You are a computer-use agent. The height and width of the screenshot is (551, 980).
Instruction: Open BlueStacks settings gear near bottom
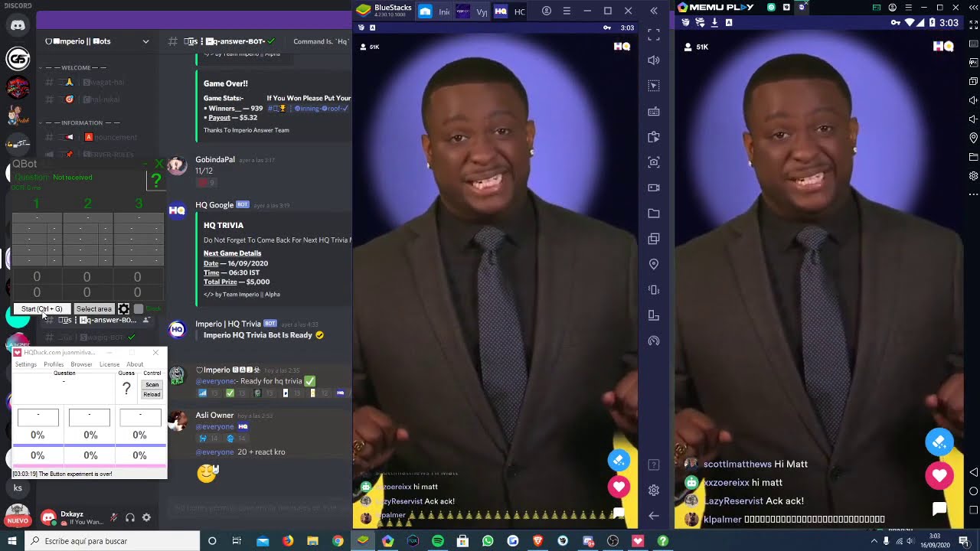click(654, 490)
